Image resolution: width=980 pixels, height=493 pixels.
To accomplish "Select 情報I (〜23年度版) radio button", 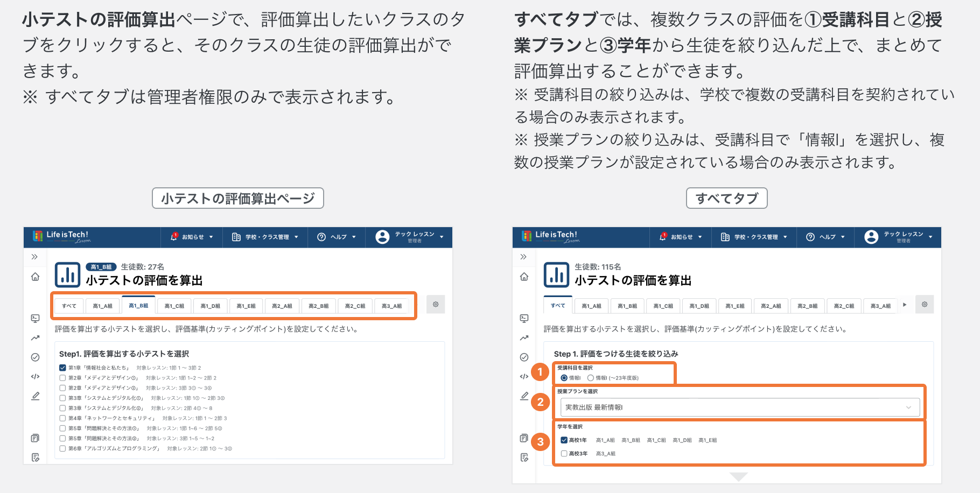I will coord(590,378).
